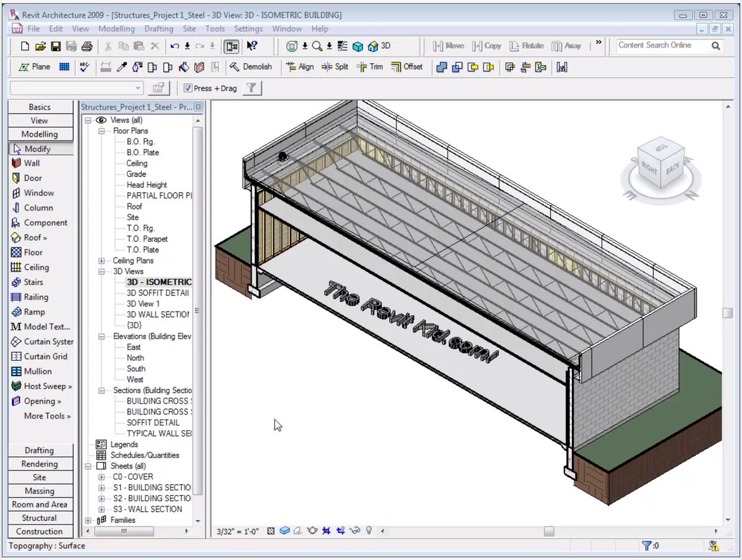Image resolution: width=742 pixels, height=560 pixels.
Task: Click the Filter Selection funnel button
Action: (251, 88)
